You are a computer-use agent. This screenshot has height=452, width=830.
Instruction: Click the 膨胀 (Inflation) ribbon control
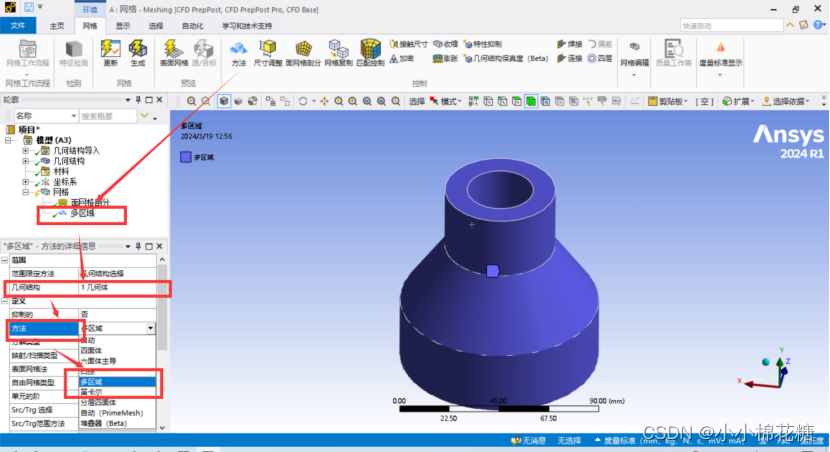[445, 58]
